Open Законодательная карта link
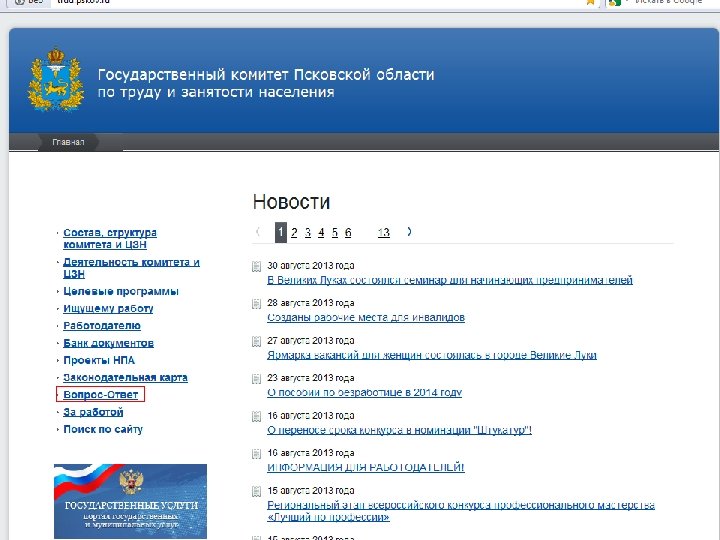This screenshot has width=720, height=540. point(125,377)
